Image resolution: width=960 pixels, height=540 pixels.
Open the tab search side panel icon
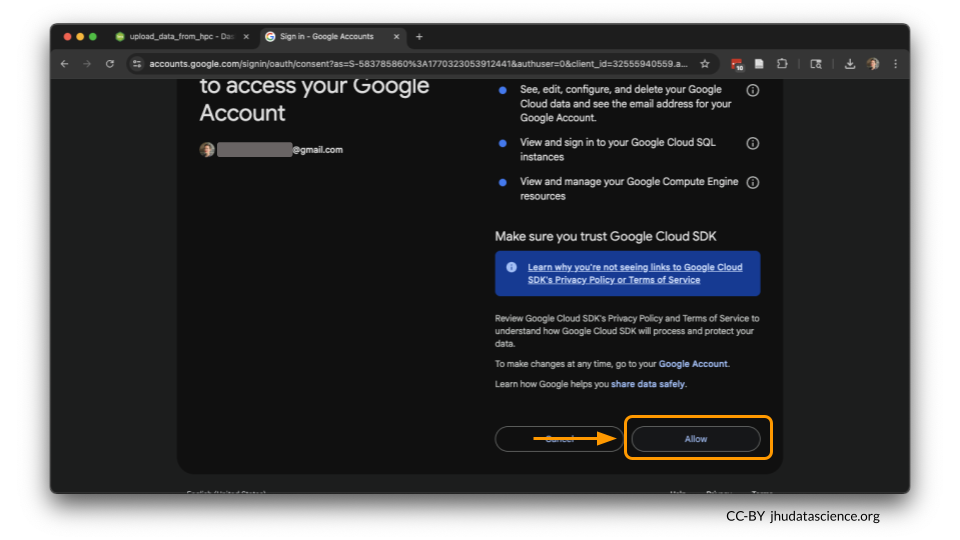point(816,64)
